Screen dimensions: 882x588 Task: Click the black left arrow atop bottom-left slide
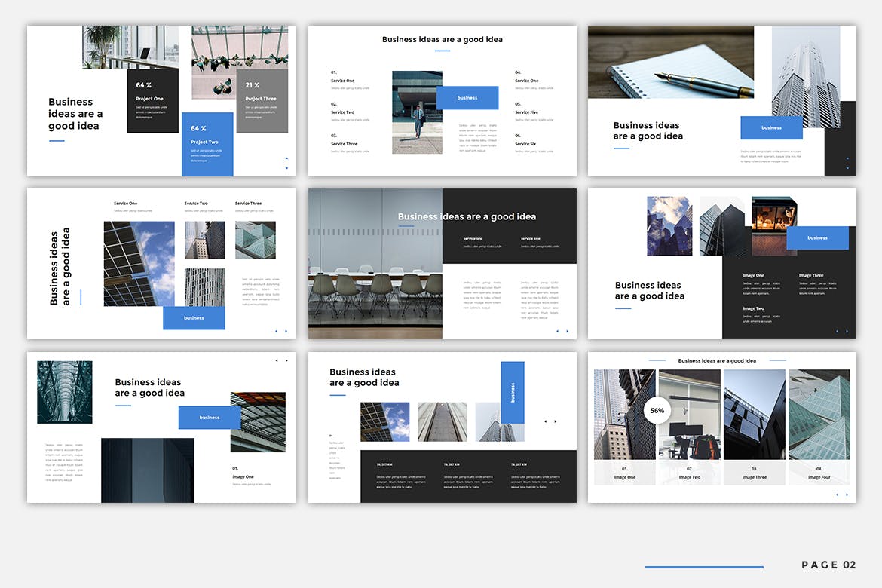[276, 360]
